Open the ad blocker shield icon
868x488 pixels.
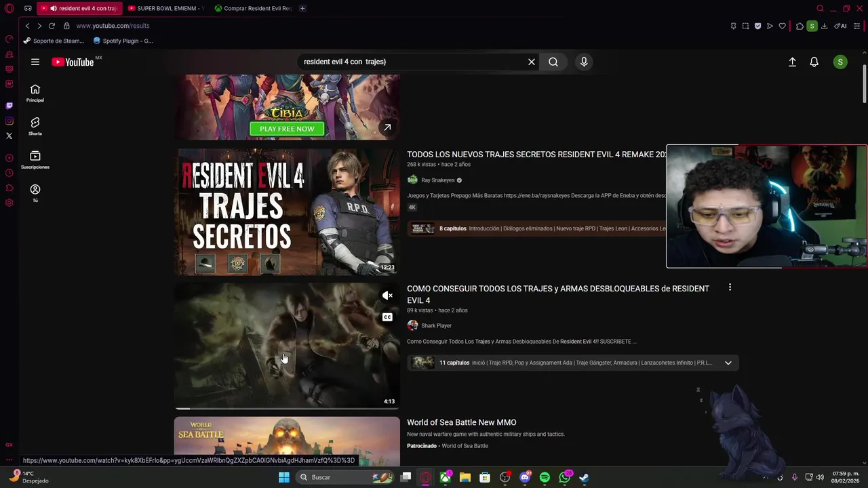pyautogui.click(x=757, y=26)
